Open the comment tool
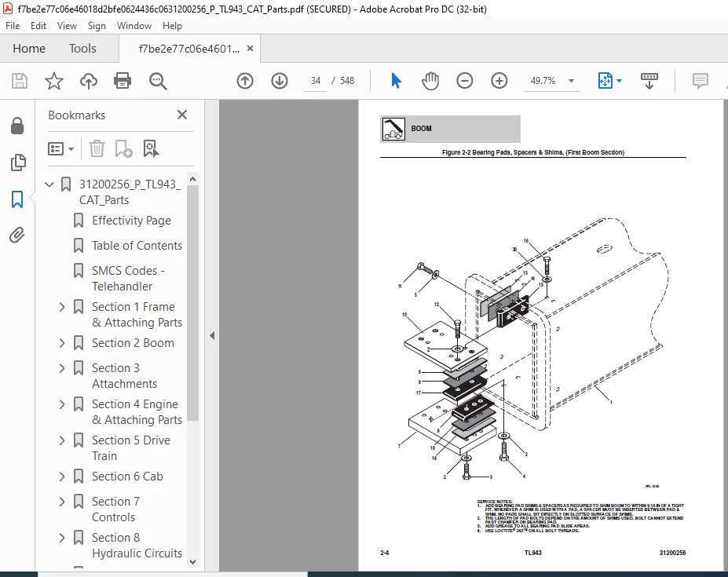Image resolution: width=728 pixels, height=577 pixels. [x=701, y=81]
